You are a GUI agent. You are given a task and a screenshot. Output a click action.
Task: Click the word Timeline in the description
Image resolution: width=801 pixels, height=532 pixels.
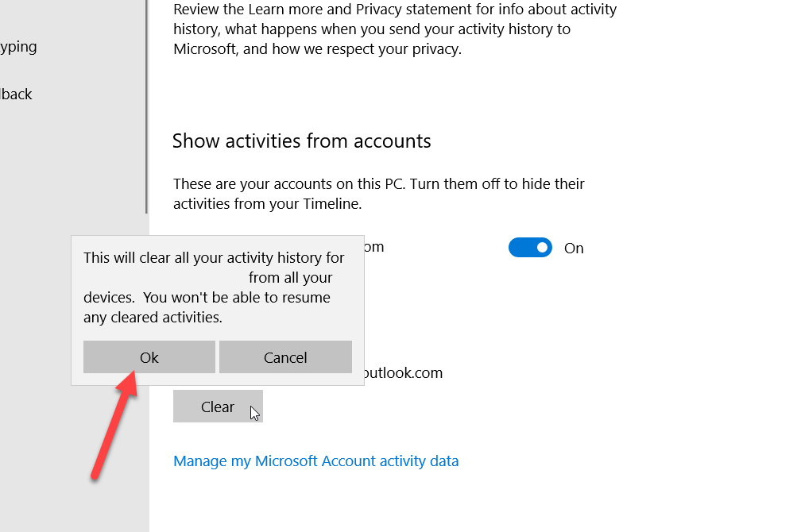pyautogui.click(x=331, y=204)
